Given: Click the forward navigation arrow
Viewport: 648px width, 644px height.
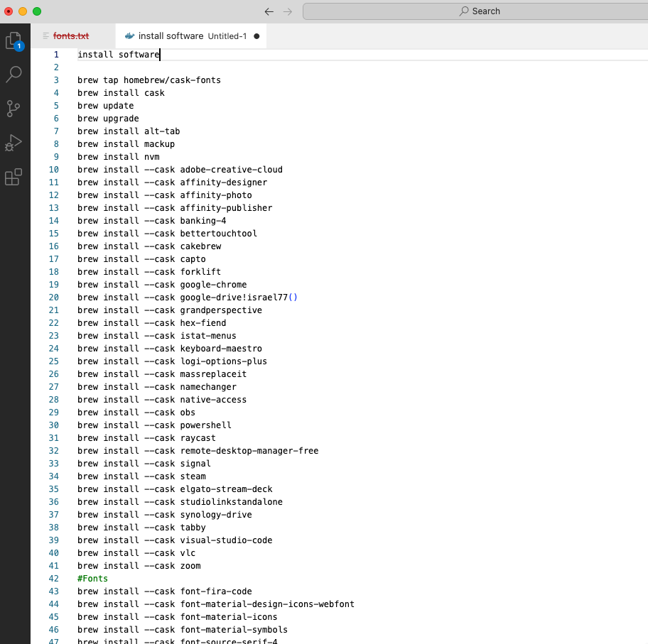Looking at the screenshot, I should 287,11.
